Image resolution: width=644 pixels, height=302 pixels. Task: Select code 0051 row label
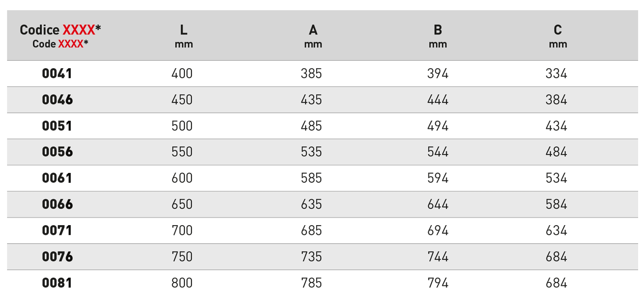pos(57,126)
